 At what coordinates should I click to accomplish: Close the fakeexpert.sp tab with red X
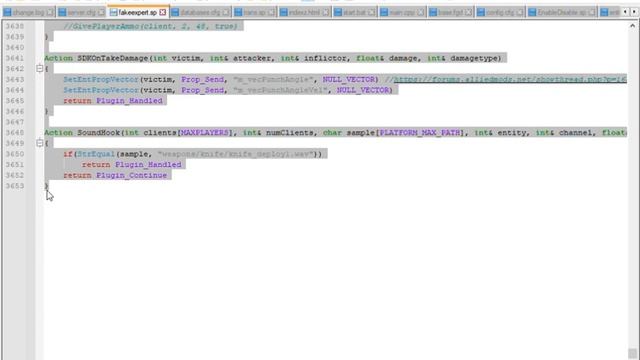point(163,12)
